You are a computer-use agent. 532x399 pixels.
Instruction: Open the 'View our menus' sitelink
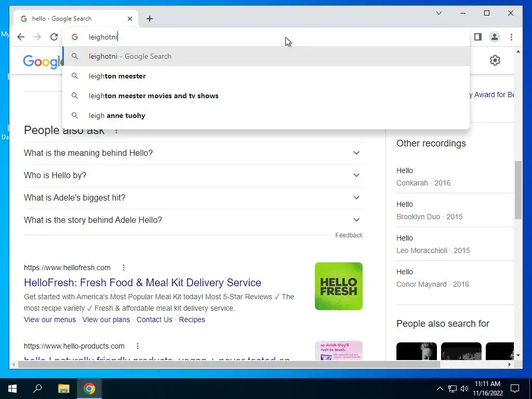point(50,320)
